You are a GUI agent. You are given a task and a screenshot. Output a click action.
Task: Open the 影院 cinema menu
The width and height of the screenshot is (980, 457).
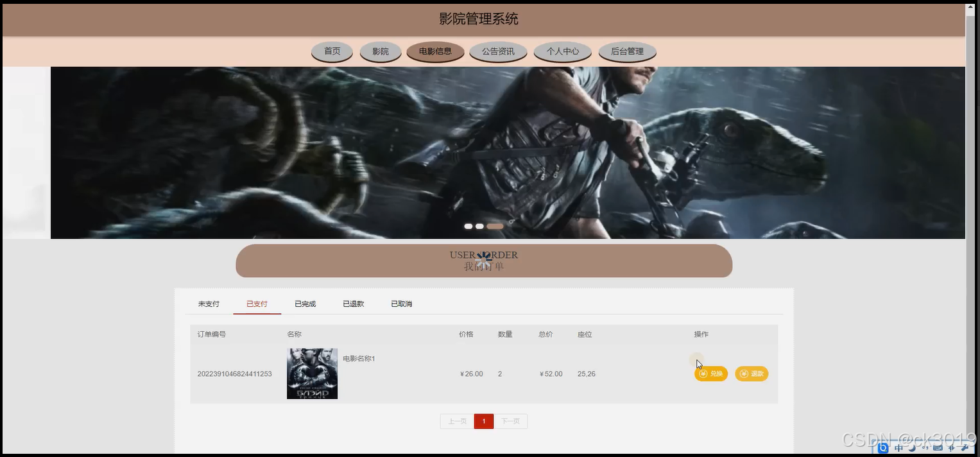[x=381, y=51]
